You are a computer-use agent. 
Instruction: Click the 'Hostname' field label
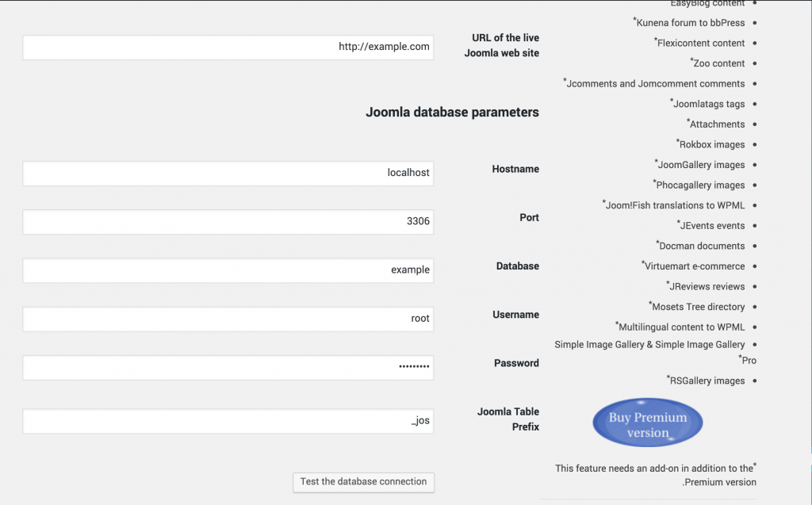coord(515,169)
